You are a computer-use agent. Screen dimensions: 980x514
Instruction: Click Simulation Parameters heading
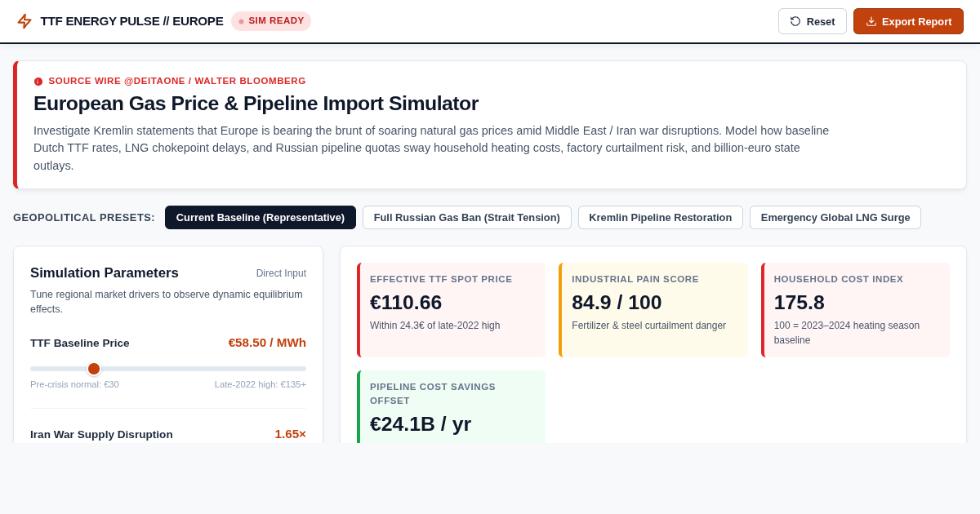[105, 273]
